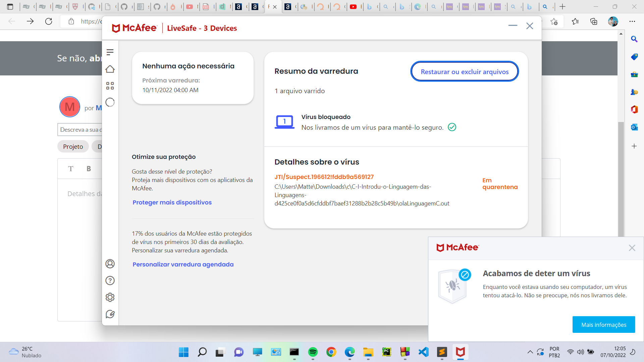Select virus name JTI/Suspect.196612!fddb9a569127
The height and width of the screenshot is (362, 644).
pos(324,177)
